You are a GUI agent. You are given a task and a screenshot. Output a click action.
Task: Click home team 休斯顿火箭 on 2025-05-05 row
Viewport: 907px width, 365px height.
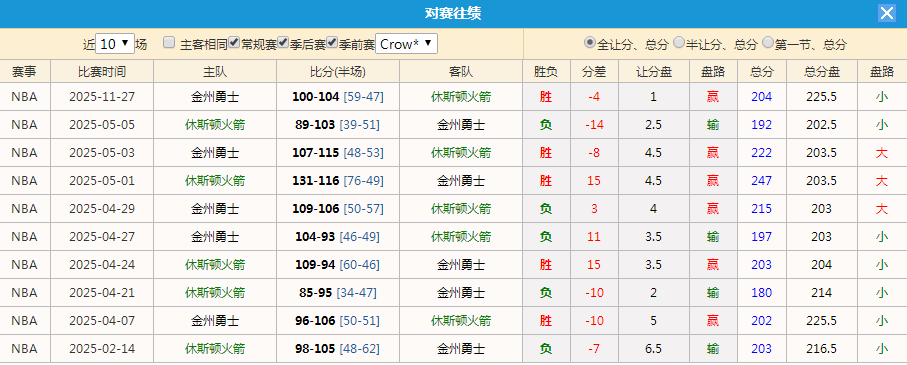[x=215, y=125]
